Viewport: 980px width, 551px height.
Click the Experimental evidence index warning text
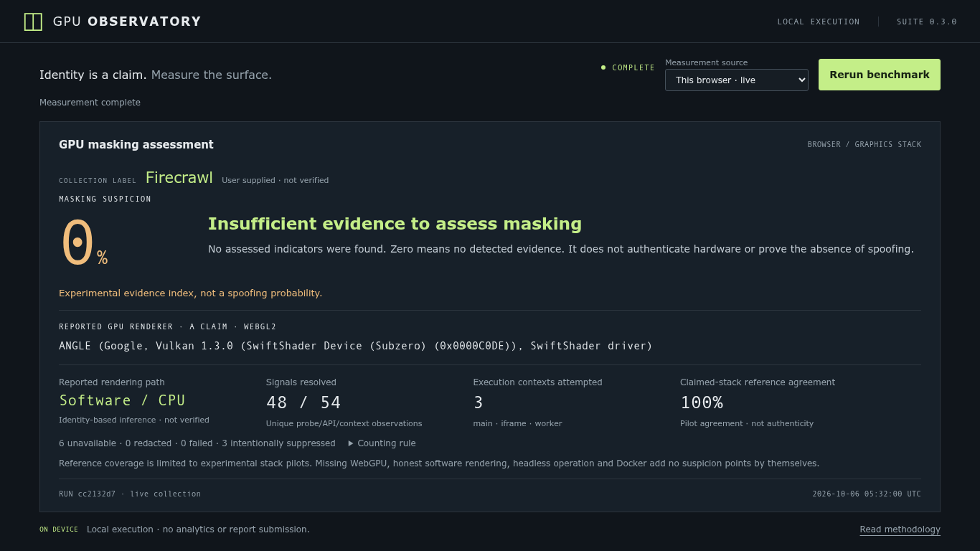(191, 293)
